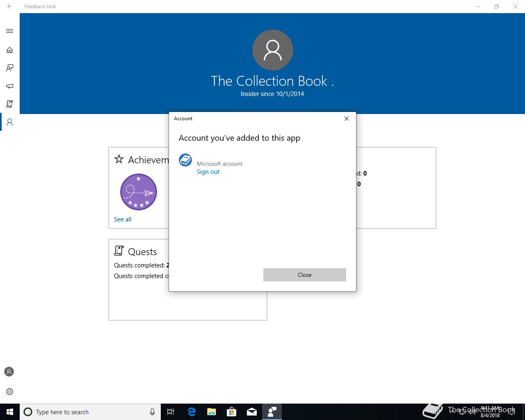
Task: Click the Quests heading text
Action: click(142, 252)
